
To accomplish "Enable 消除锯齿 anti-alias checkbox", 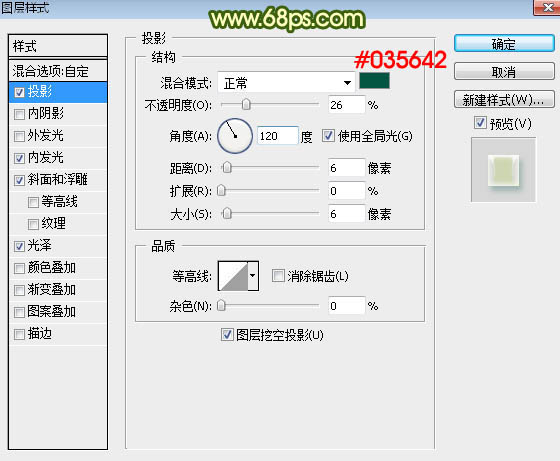I will click(x=278, y=276).
